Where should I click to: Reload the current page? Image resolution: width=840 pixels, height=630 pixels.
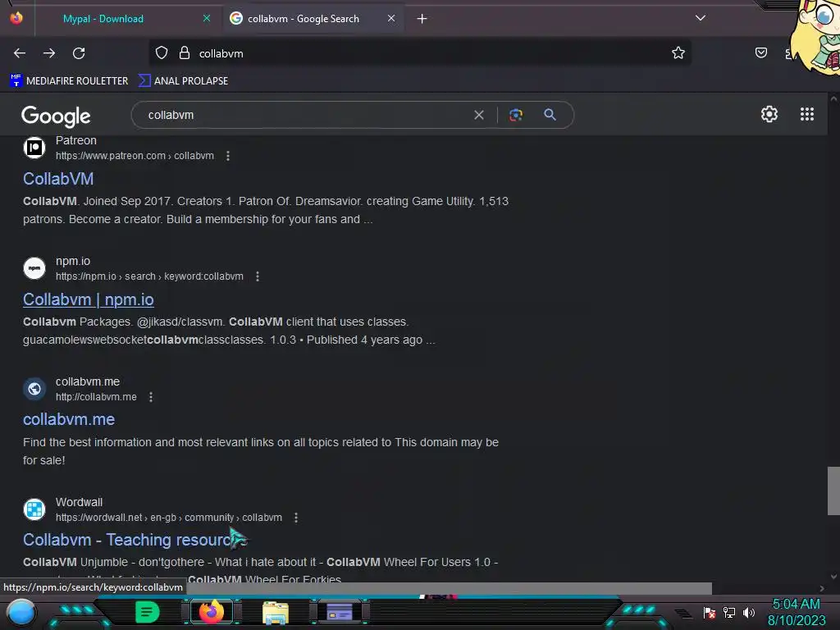(79, 53)
